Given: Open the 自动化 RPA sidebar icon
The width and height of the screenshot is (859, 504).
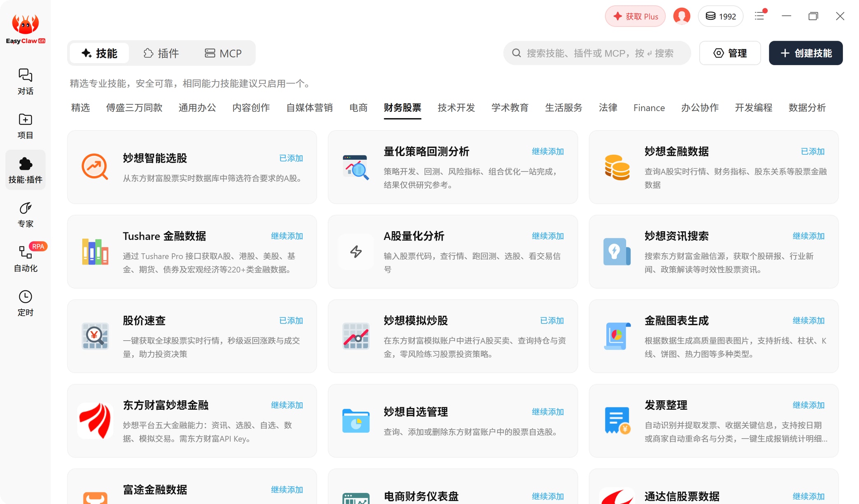Looking at the screenshot, I should (x=25, y=259).
